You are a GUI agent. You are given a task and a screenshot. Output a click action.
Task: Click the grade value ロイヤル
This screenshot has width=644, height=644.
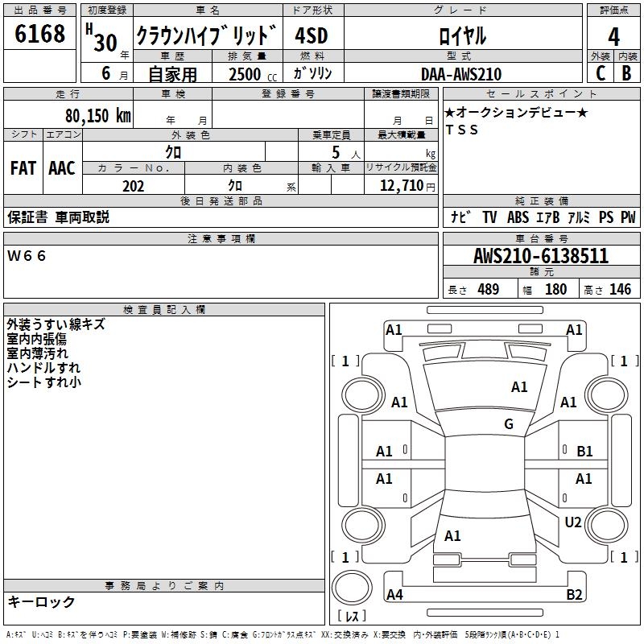[462, 35]
